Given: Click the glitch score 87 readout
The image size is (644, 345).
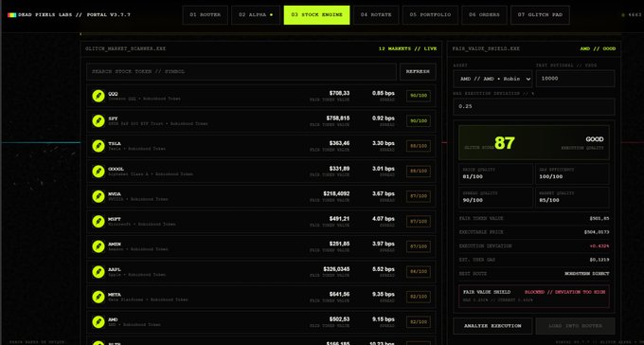Looking at the screenshot, I should [x=505, y=143].
